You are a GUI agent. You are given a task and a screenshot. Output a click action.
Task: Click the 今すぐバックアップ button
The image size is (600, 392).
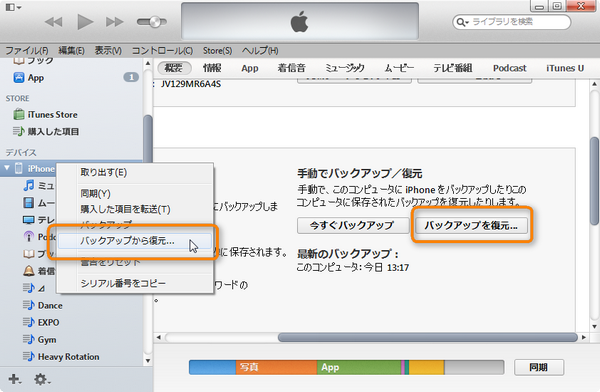click(353, 225)
